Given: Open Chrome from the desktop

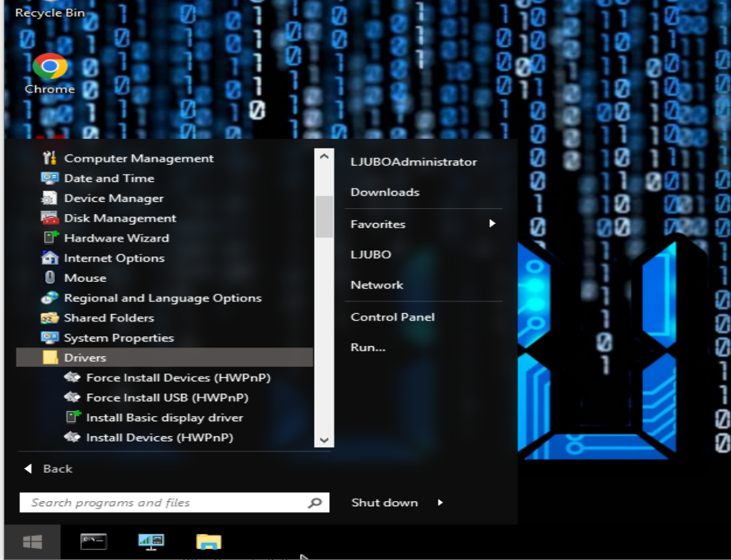Looking at the screenshot, I should tap(49, 74).
